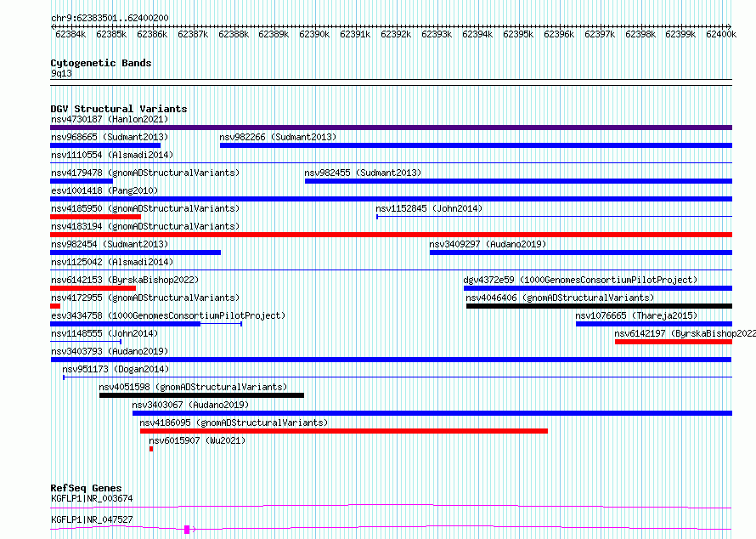Select nsv4179478 (gnomADStructuralVariants) label
Viewport: 756px width, 539px height.
145,173
